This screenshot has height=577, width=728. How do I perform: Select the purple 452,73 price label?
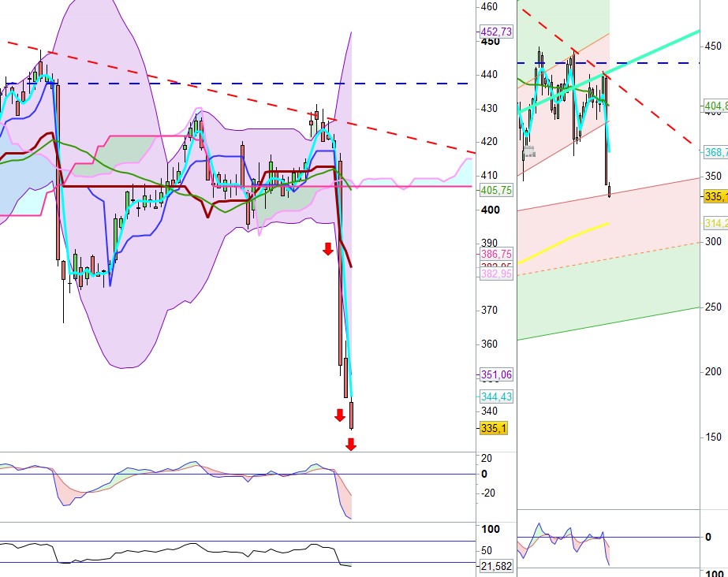tap(496, 32)
